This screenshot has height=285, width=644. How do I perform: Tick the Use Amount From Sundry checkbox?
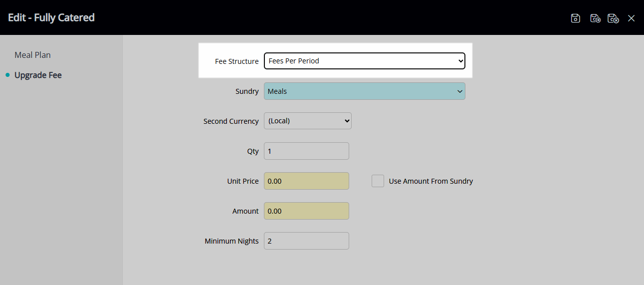(x=378, y=181)
